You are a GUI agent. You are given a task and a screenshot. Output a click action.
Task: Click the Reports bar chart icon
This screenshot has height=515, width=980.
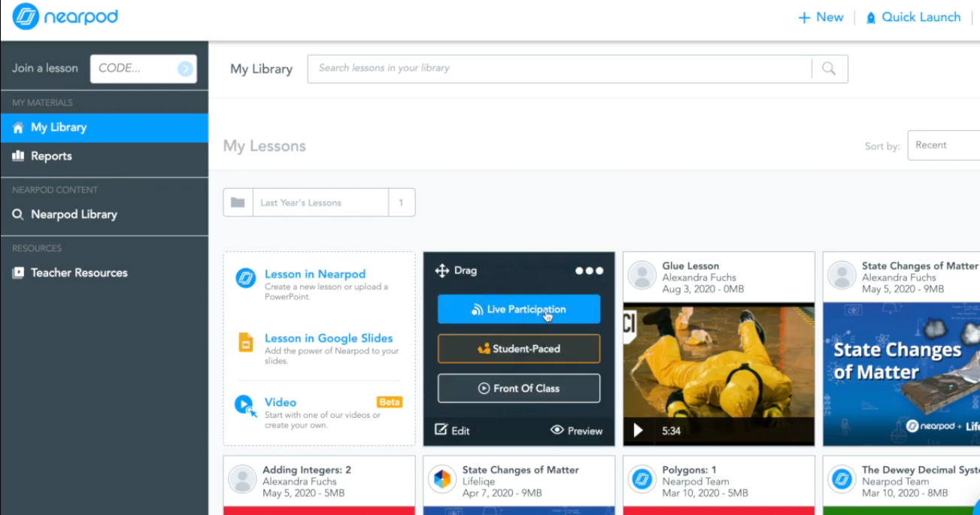[x=18, y=156]
